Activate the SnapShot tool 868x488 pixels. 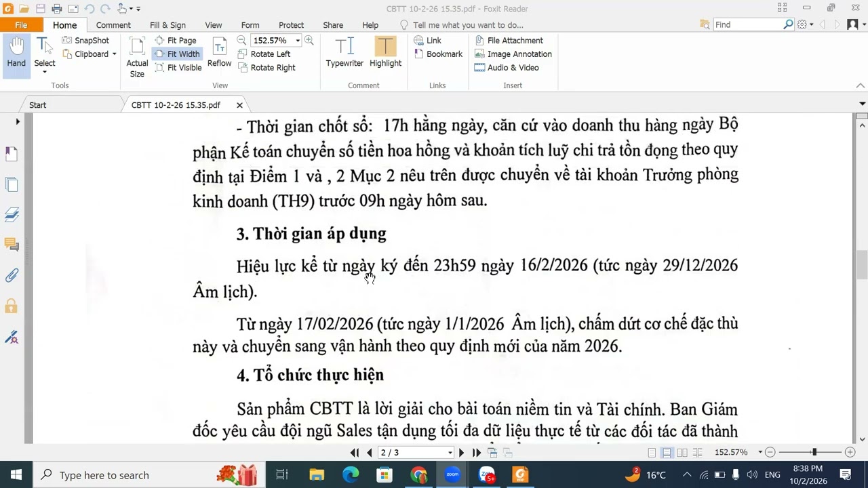tap(85, 41)
